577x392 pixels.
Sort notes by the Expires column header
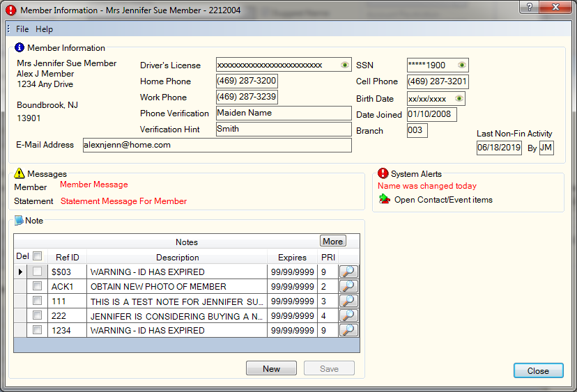coord(292,257)
